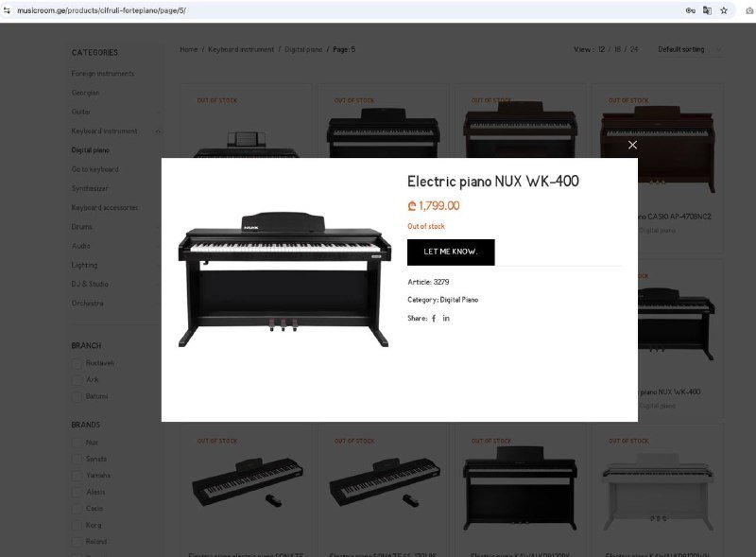Click the Let Me Know button
Image resolution: width=756 pixels, height=557 pixels.
click(451, 252)
